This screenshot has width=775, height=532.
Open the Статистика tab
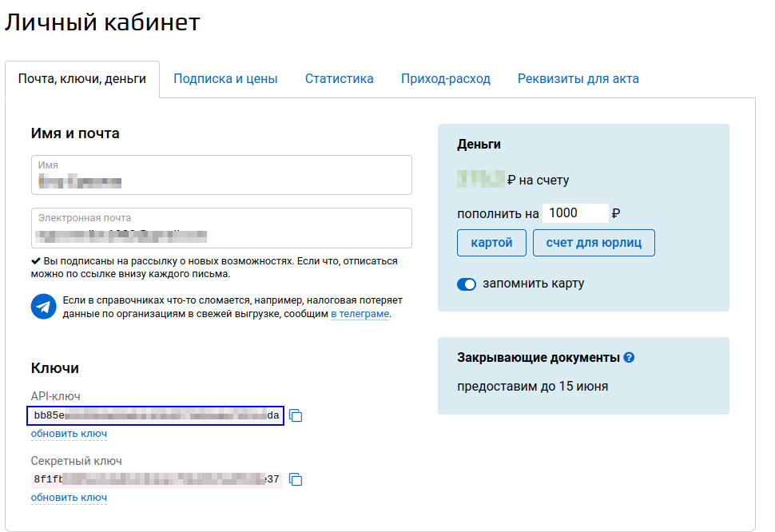coord(340,79)
